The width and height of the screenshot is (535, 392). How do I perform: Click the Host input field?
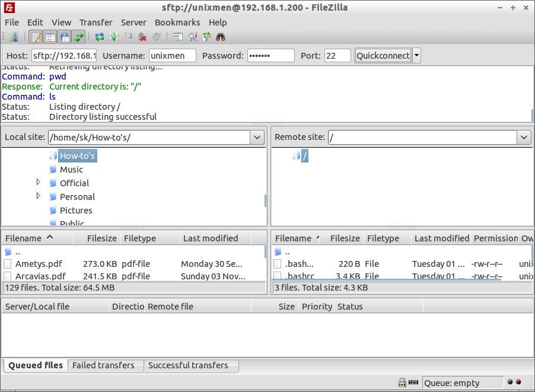point(64,55)
